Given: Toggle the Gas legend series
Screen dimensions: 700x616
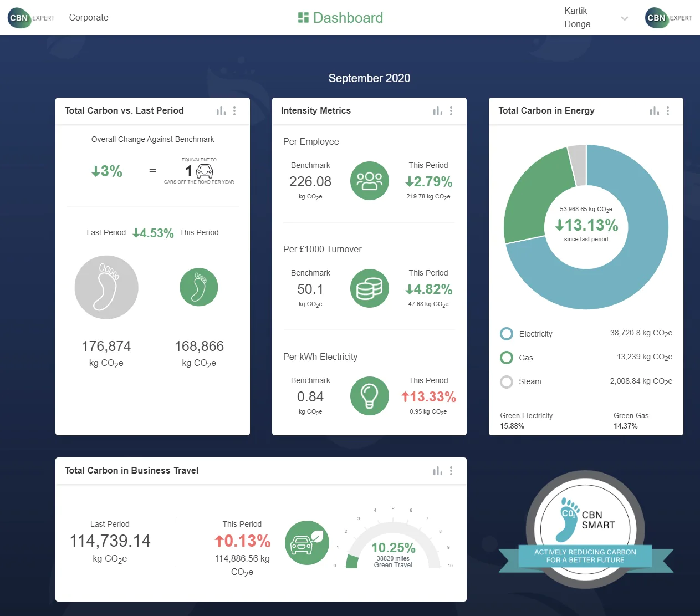Looking at the screenshot, I should pos(507,358).
